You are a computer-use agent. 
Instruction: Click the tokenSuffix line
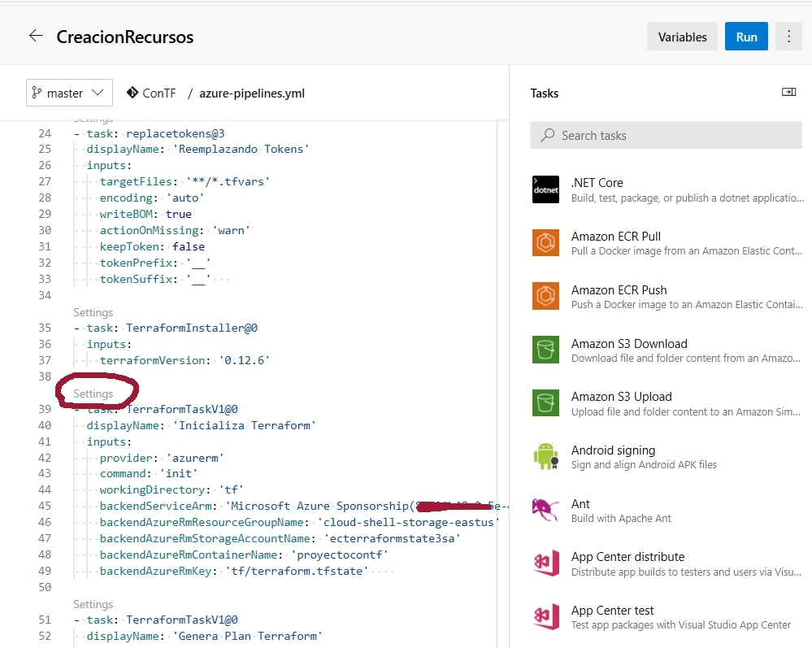click(155, 279)
